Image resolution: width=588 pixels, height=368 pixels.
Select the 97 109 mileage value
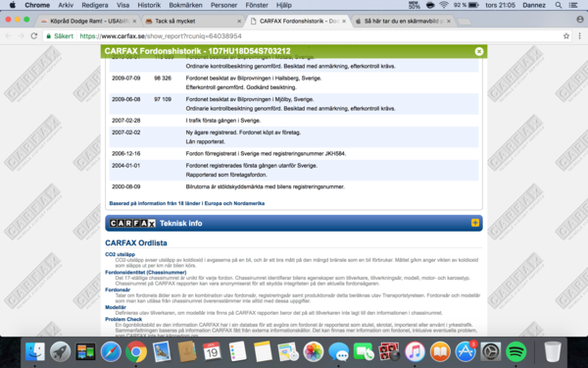pos(163,99)
